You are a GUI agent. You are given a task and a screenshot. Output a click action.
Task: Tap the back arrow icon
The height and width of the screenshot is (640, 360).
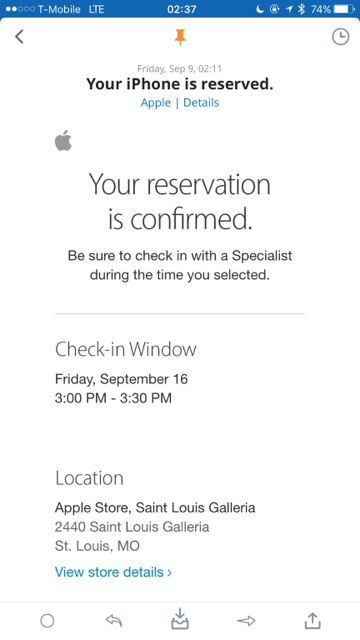[19, 37]
